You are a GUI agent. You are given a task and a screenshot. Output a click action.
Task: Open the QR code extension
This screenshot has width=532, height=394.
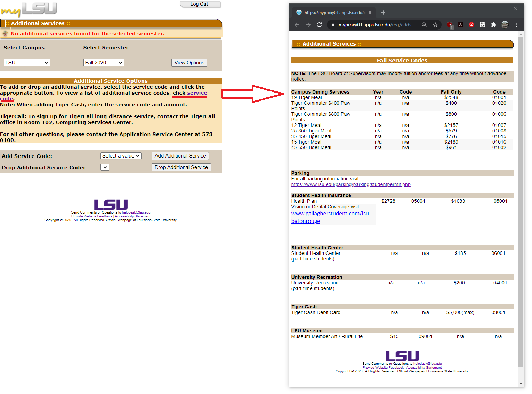tap(483, 25)
